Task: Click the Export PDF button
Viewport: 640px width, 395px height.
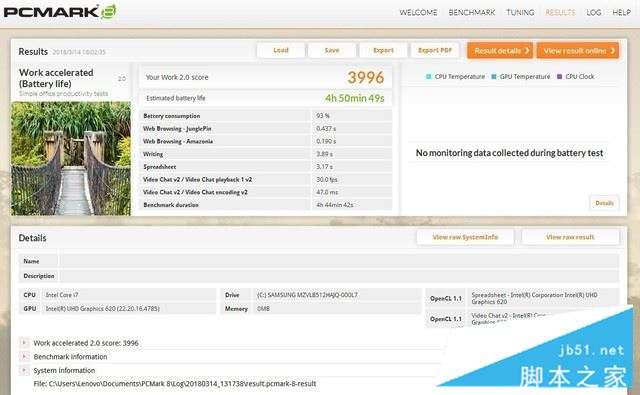Action: [435, 50]
